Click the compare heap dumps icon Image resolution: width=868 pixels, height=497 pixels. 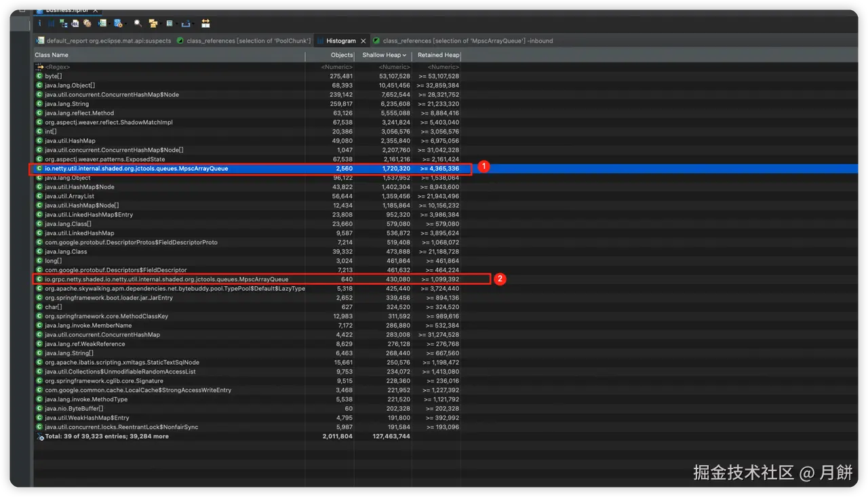coord(205,23)
